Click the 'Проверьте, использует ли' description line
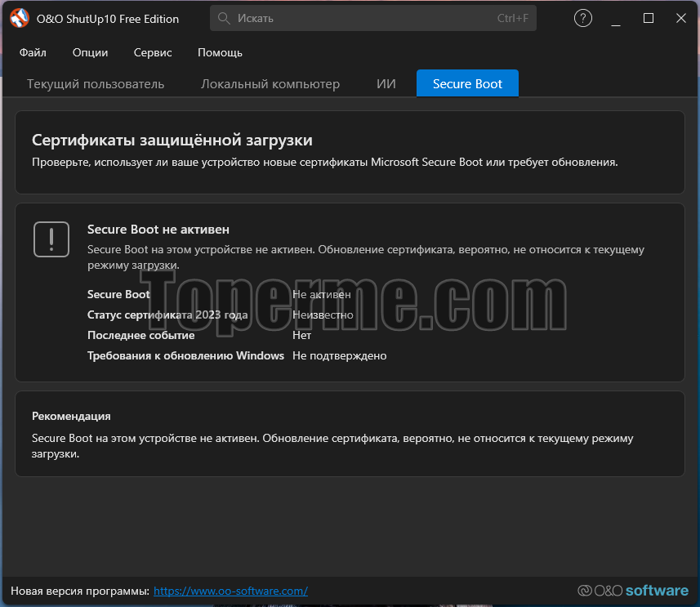Viewport: 700px width, 607px height. [x=324, y=162]
